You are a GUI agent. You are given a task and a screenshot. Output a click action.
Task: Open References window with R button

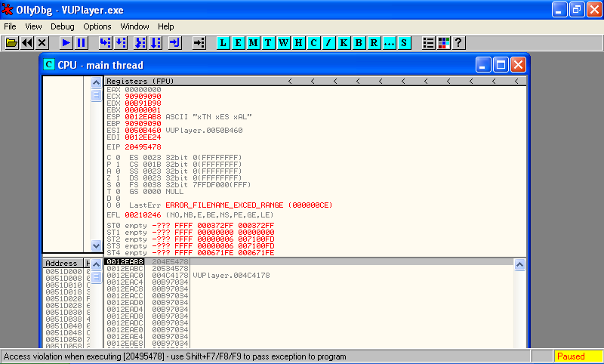click(374, 43)
